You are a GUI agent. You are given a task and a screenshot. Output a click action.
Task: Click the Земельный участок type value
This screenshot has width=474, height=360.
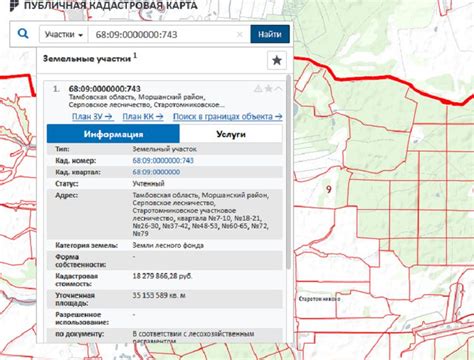[x=164, y=149]
